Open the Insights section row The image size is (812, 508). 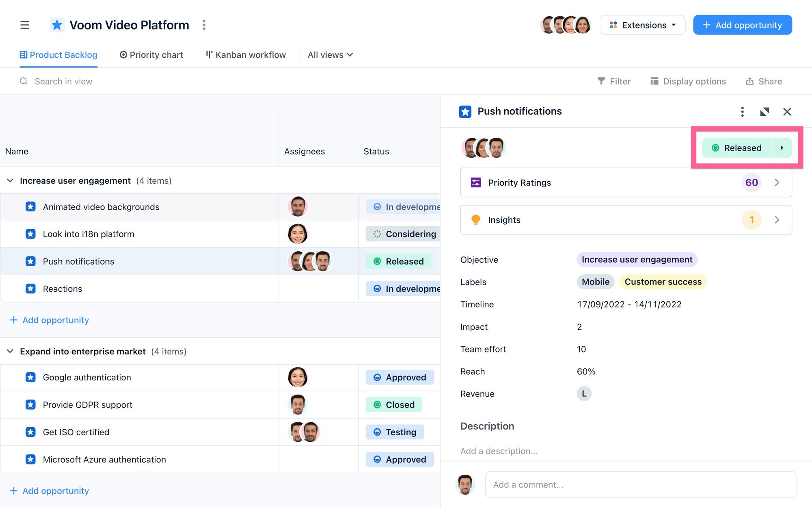(x=626, y=220)
